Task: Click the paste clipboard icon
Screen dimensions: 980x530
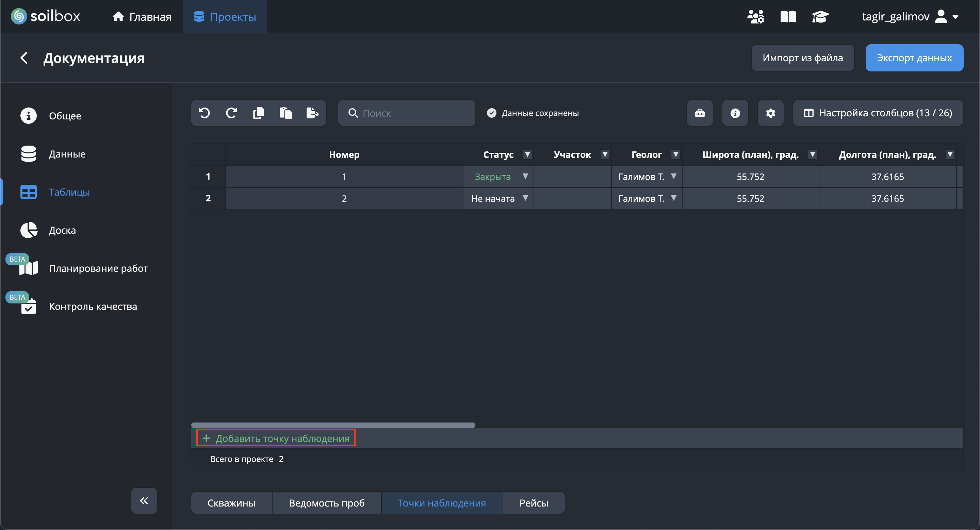Action: (285, 113)
